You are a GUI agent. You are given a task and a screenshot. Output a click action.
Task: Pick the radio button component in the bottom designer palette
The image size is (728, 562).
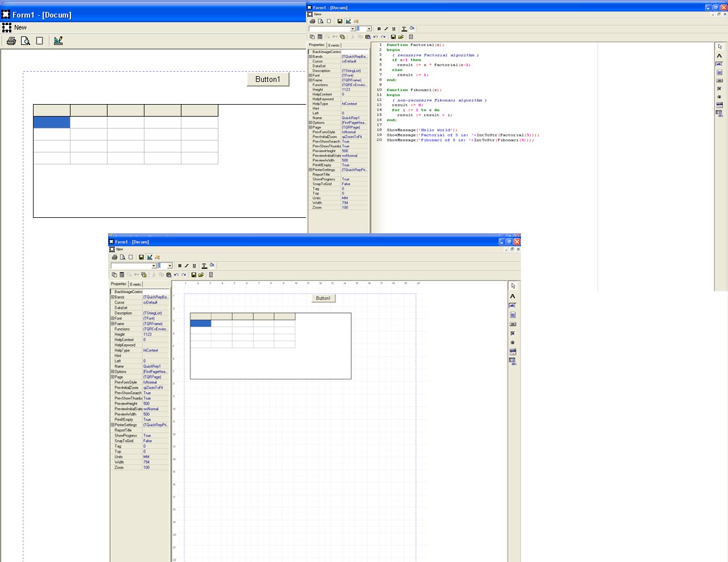512,342
